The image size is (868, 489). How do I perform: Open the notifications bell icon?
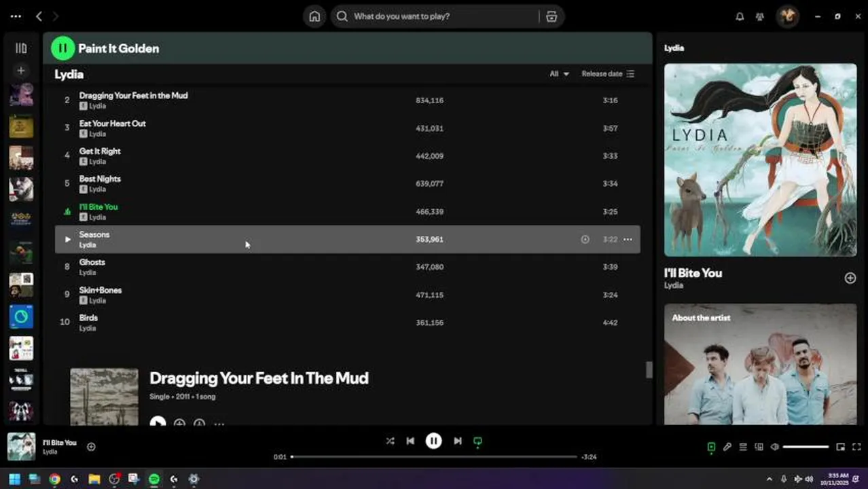tap(740, 16)
